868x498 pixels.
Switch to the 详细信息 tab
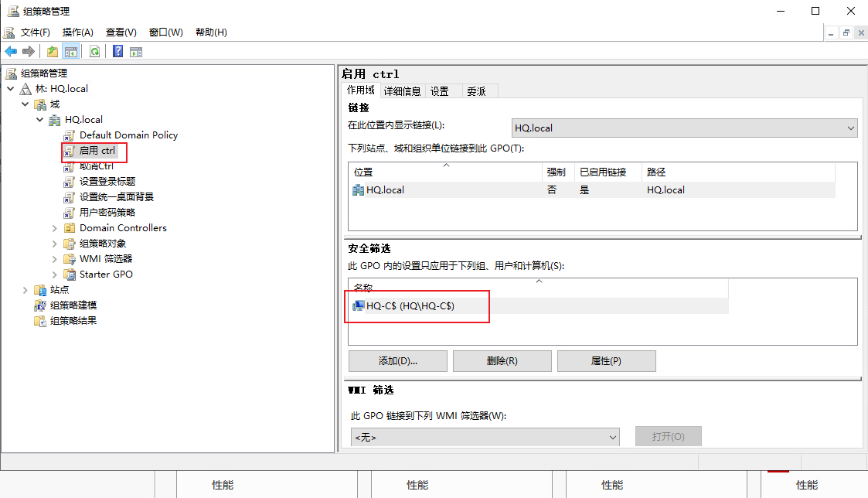[x=403, y=91]
